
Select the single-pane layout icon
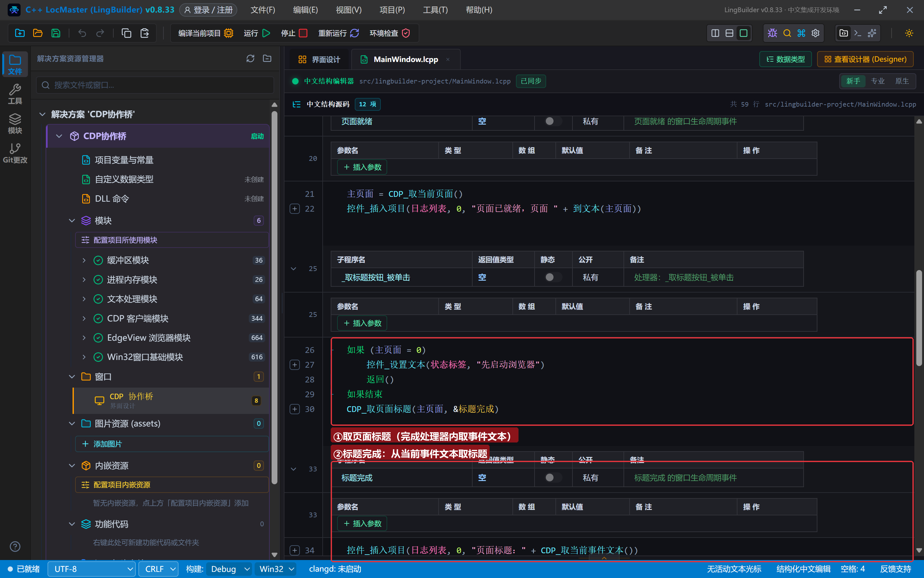pyautogui.click(x=743, y=33)
